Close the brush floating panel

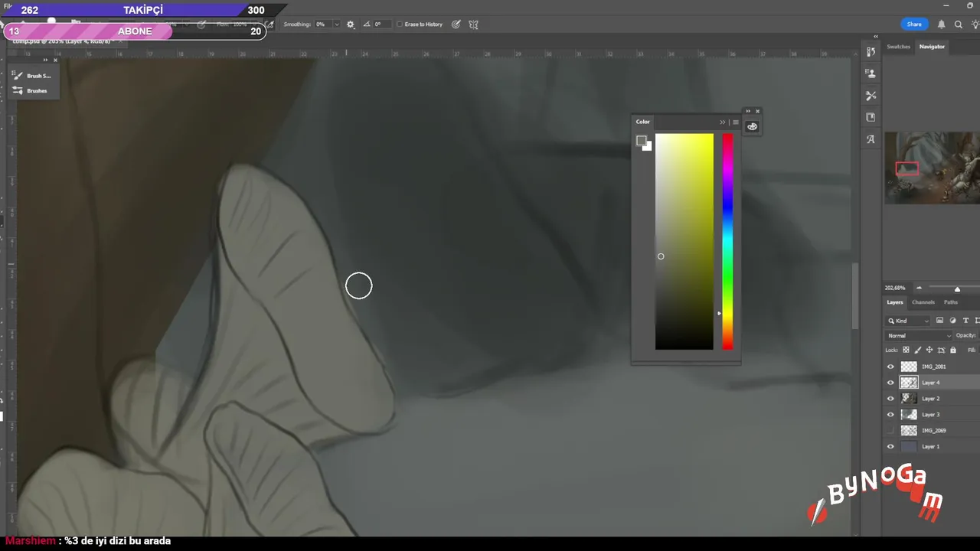pyautogui.click(x=55, y=60)
